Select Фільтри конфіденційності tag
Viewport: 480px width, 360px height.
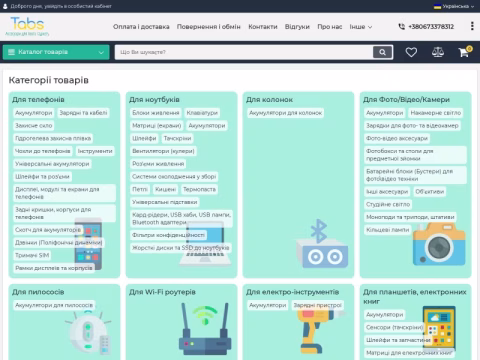(x=168, y=235)
